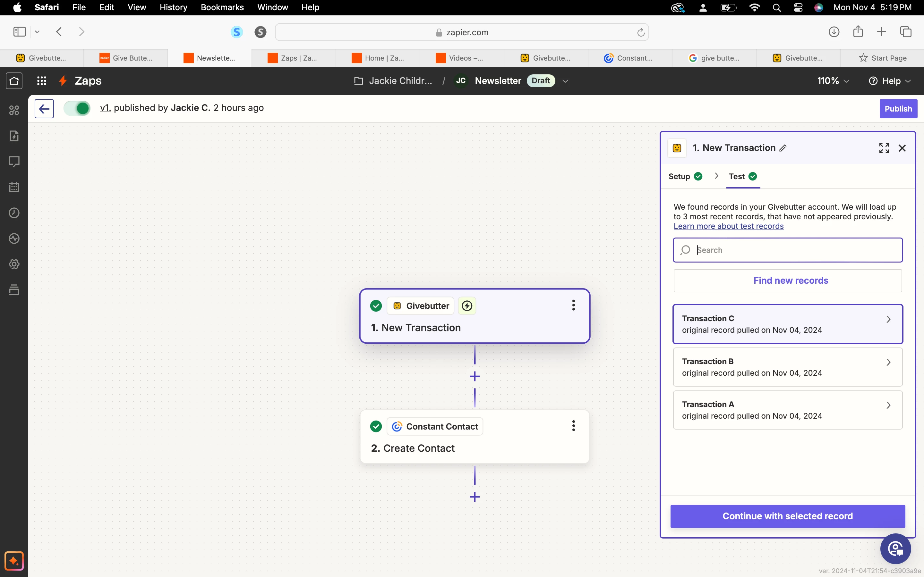Viewport: 924px width, 577px height.
Task: Open the 110% zoom level dropdown
Action: [833, 81]
